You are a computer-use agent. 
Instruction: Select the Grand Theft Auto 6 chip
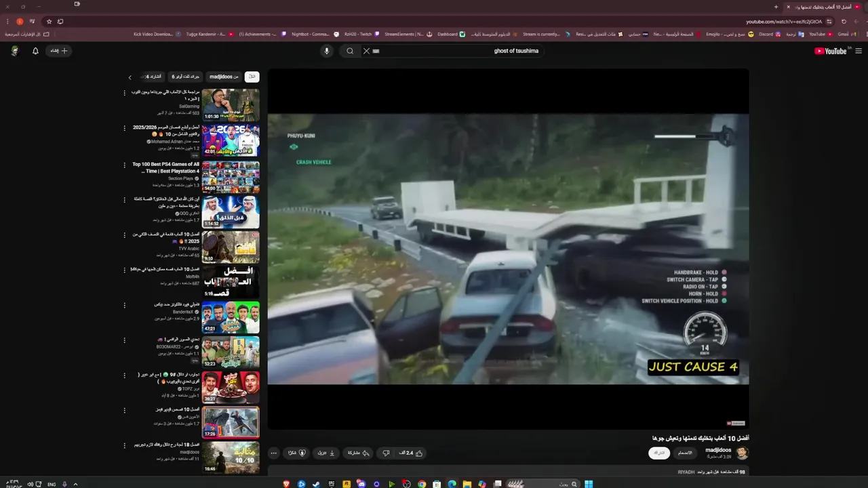pos(185,77)
